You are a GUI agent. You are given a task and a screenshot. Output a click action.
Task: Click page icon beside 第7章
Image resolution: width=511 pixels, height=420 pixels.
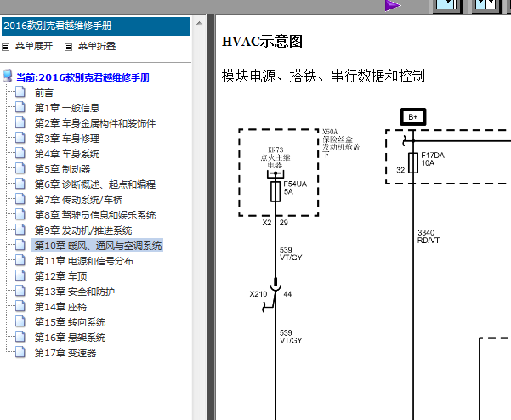[20, 200]
